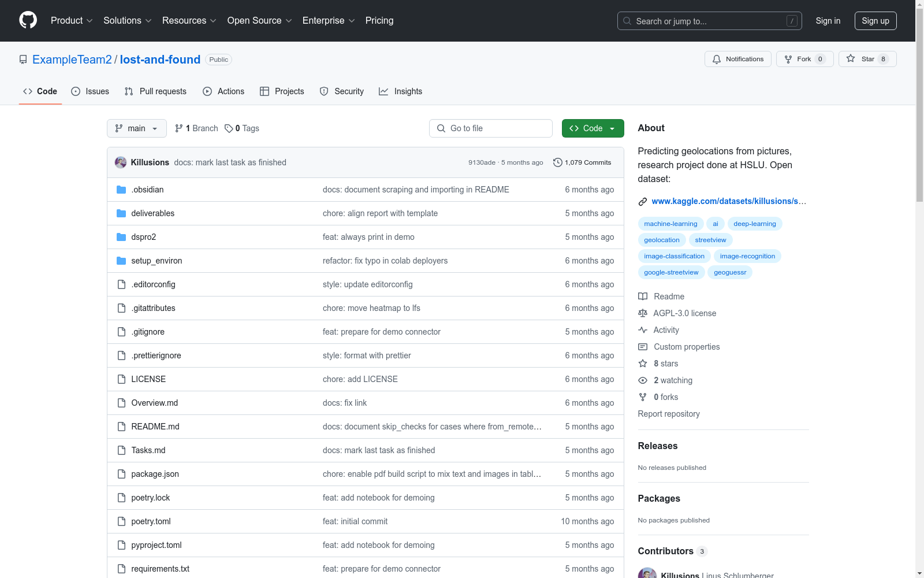The height and width of the screenshot is (578, 924).
Task: Open the ExampleTeam2 owner link
Action: pos(72,60)
